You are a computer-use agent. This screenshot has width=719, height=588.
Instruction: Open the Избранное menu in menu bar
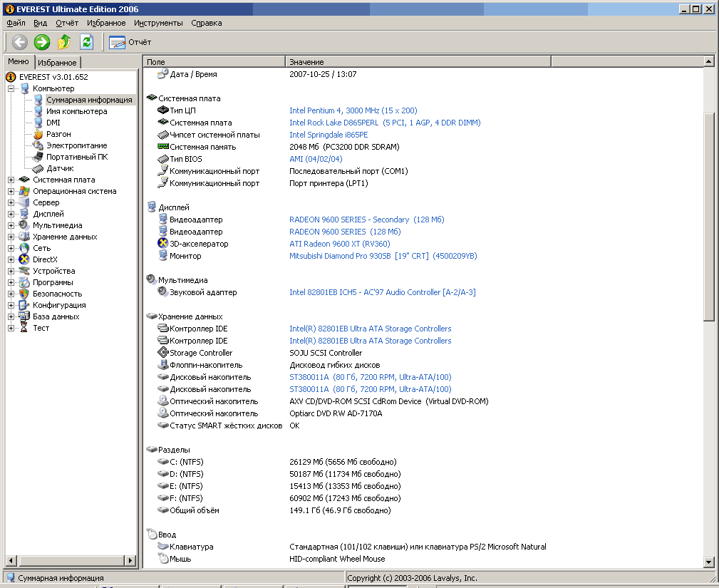click(106, 23)
